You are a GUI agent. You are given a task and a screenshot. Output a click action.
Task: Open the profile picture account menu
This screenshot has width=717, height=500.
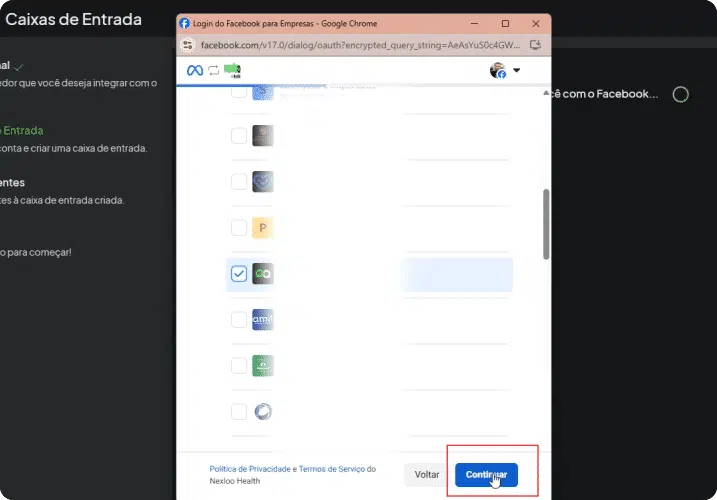(x=498, y=70)
